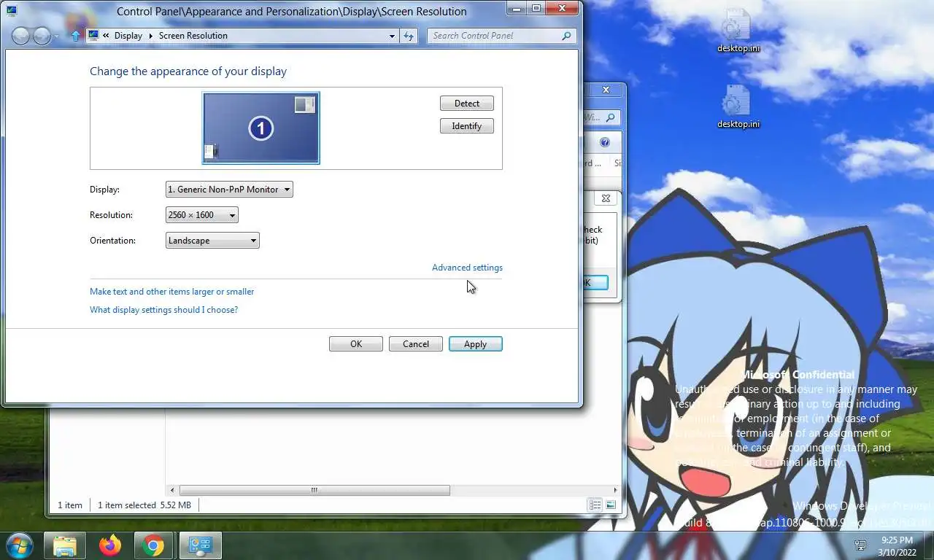Click the Control Panel title bar icon
The image size is (934, 560).
tap(12, 11)
